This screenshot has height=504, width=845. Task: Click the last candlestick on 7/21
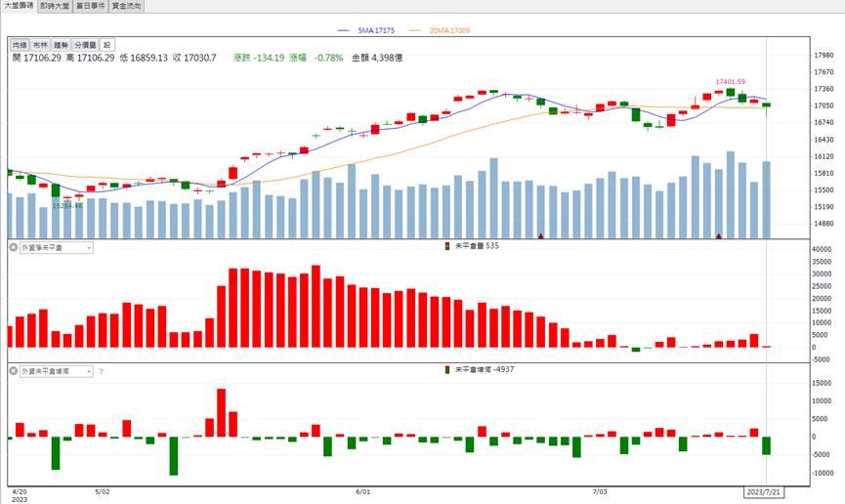pyautogui.click(x=766, y=105)
